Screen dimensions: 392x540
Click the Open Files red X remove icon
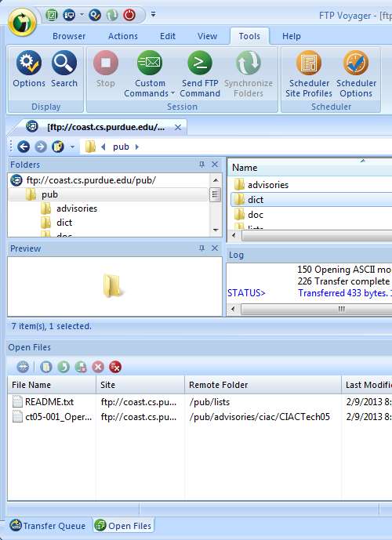click(98, 367)
